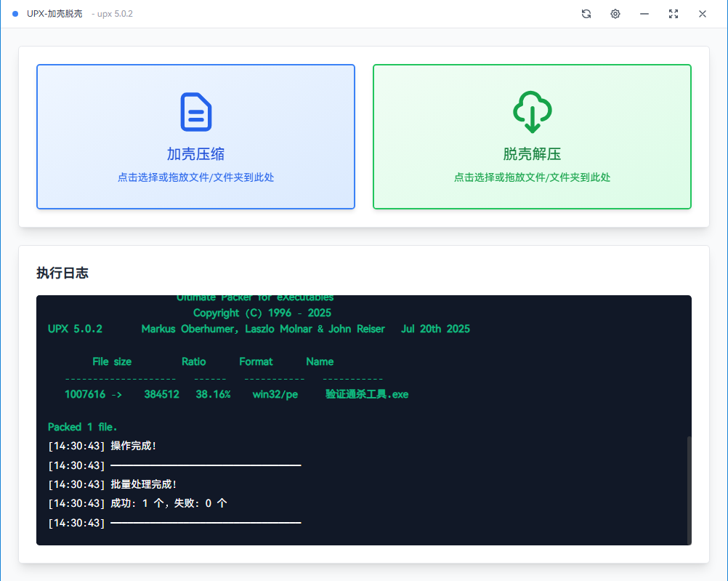Viewport: 728px width, 581px height.
Task: Click the green download-cloud icon in 脱壳解压 zone
Action: tap(532, 111)
